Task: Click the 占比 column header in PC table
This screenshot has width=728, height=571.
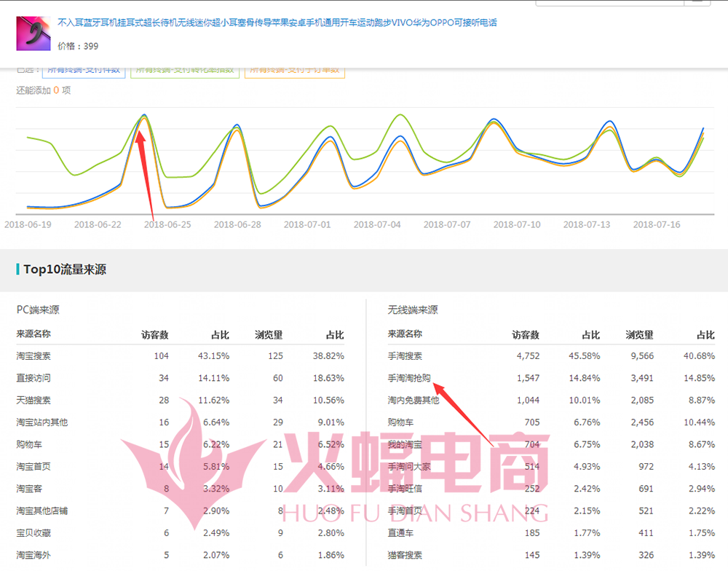Action: point(218,335)
